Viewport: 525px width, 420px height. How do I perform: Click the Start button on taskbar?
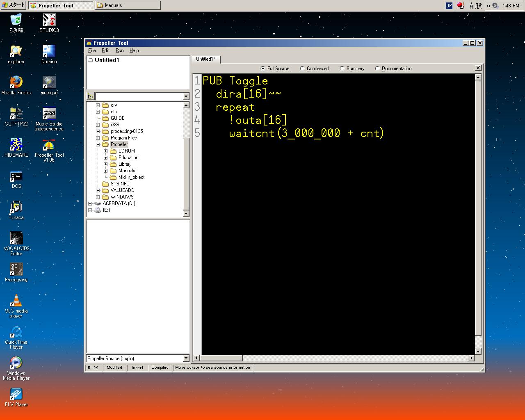pyautogui.click(x=14, y=5)
